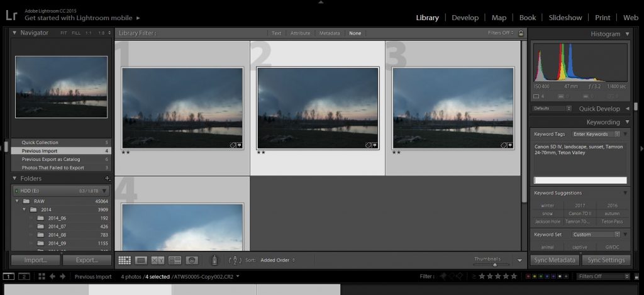The image size is (644, 295).
Task: Open Sort order Added Order dropdown
Action: pyautogui.click(x=277, y=260)
